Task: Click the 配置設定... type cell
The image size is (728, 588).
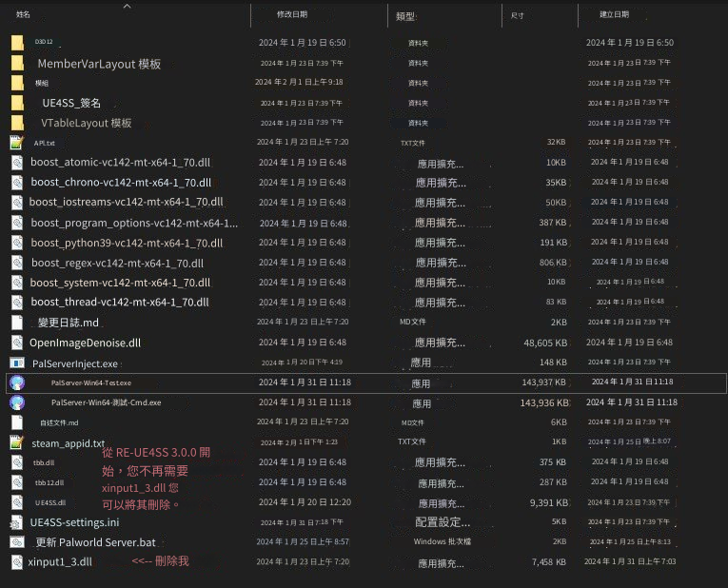Action: pyautogui.click(x=443, y=522)
